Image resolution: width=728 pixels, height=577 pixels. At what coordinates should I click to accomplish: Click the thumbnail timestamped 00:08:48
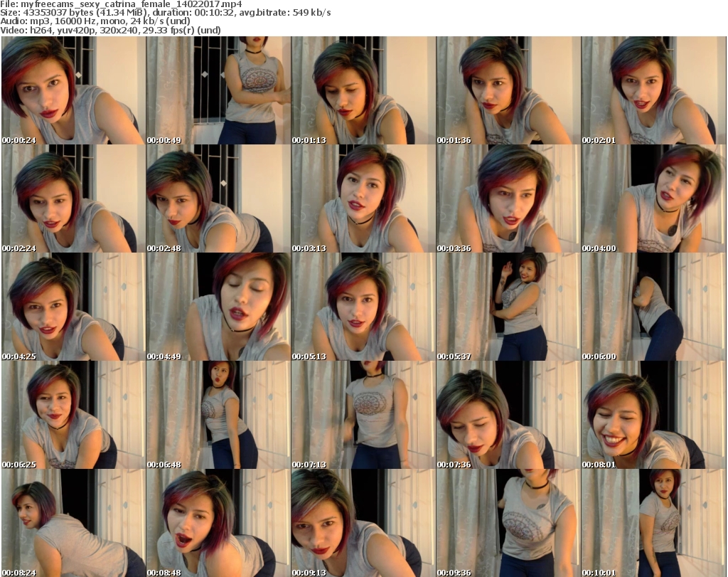(218, 523)
